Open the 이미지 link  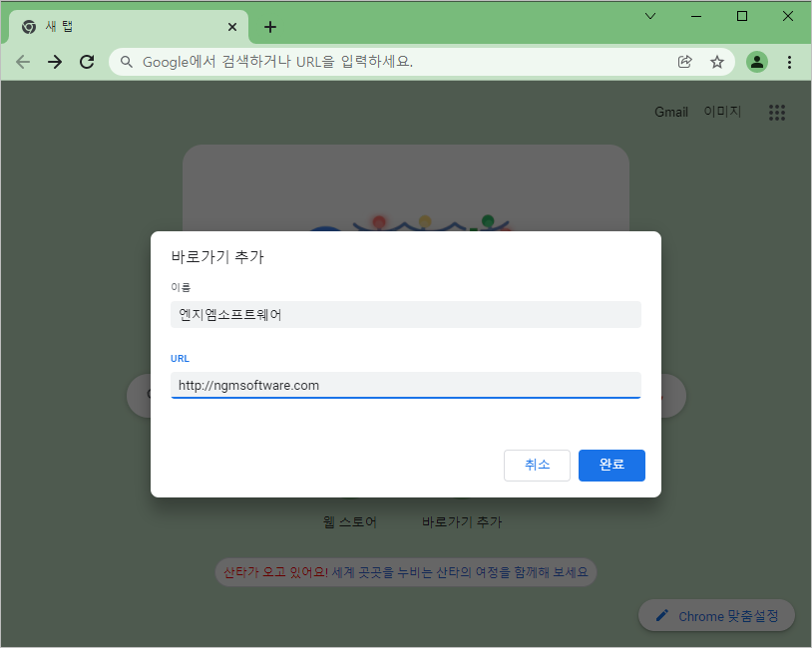[x=722, y=112]
